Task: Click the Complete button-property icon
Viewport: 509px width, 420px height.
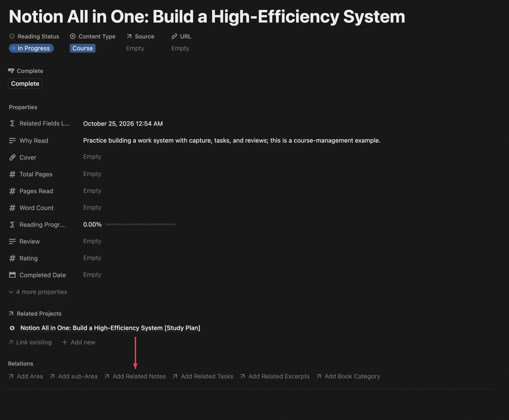Action: click(11, 71)
